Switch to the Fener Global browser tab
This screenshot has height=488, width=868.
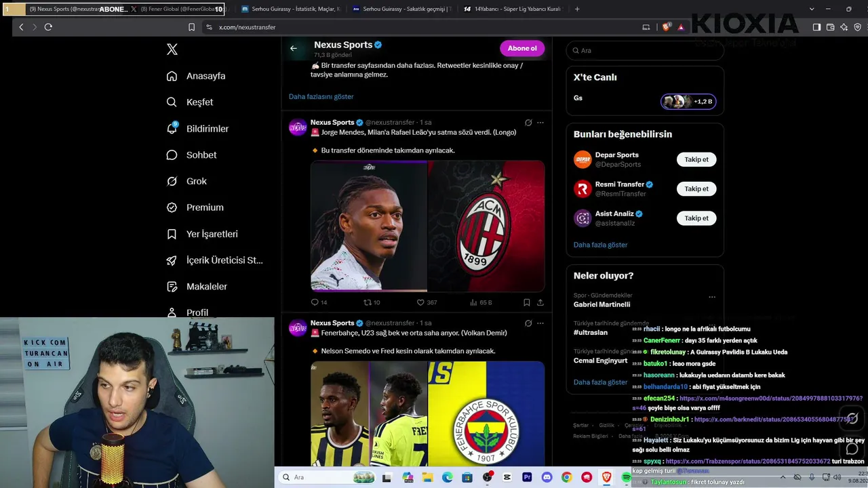click(x=178, y=9)
